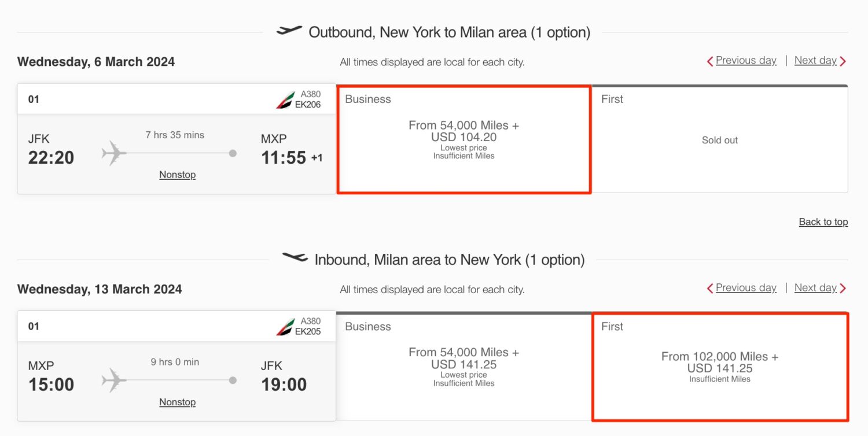Click the red chevron beside outbound Previous day
Screen dimensions: 868x436
click(x=711, y=60)
